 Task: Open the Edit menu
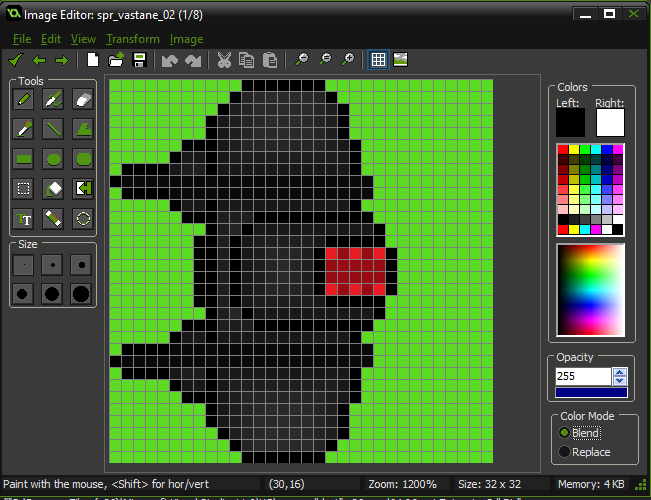coord(51,39)
